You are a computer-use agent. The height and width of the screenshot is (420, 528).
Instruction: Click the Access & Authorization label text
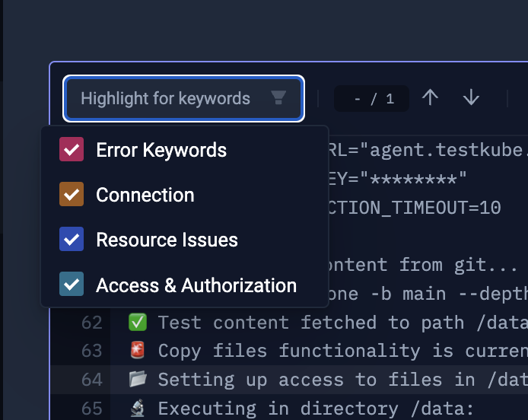(x=196, y=285)
